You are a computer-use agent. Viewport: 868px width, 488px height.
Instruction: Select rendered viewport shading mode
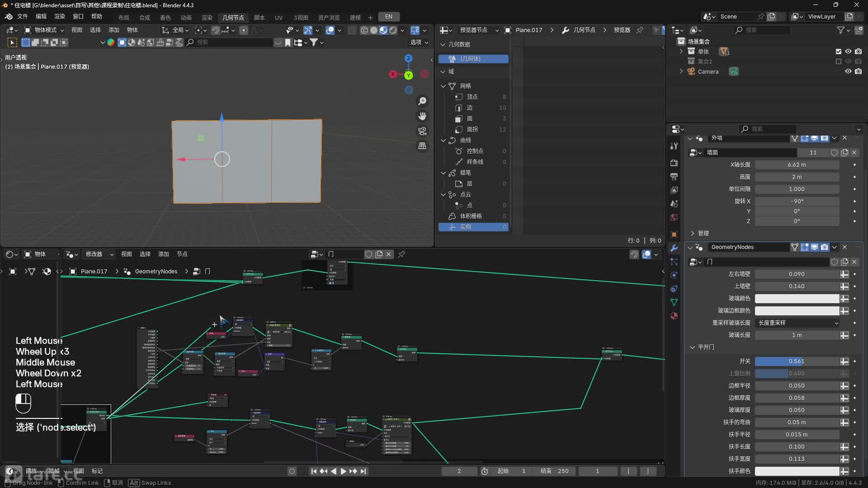393,30
